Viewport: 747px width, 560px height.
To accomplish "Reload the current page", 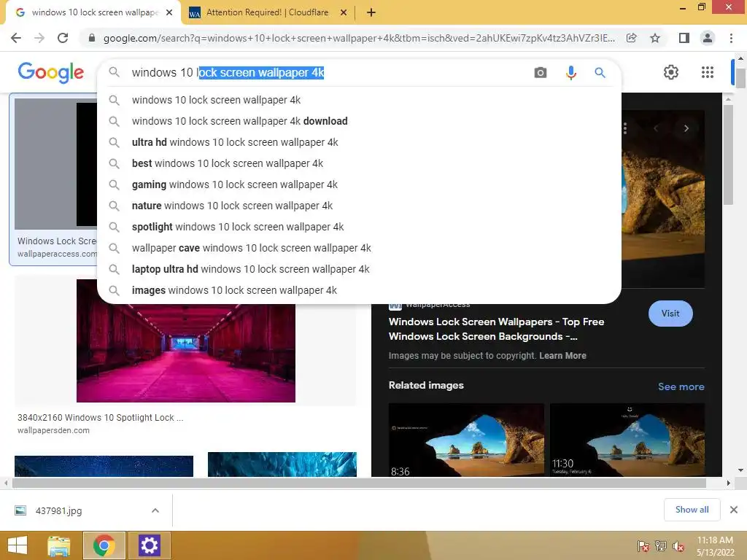I will click(63, 38).
